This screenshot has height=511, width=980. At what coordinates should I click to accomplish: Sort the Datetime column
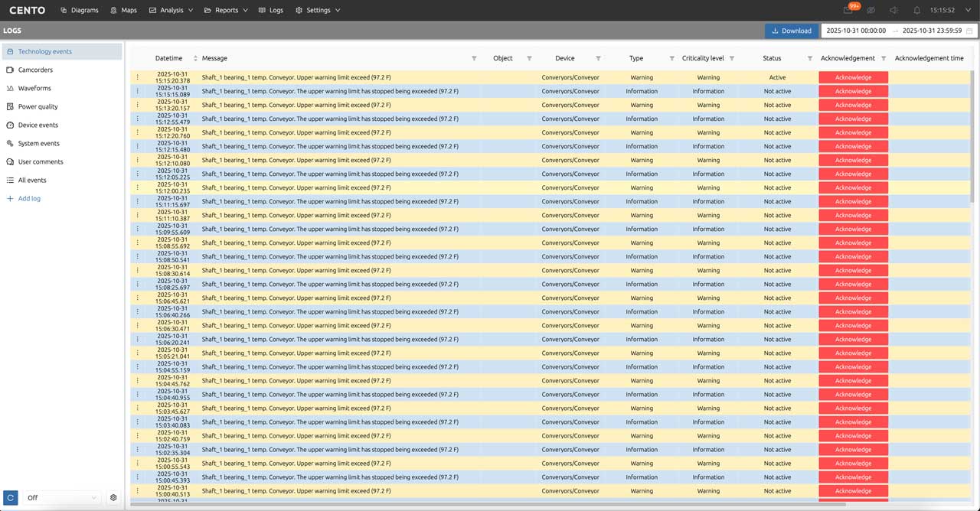[x=195, y=58]
